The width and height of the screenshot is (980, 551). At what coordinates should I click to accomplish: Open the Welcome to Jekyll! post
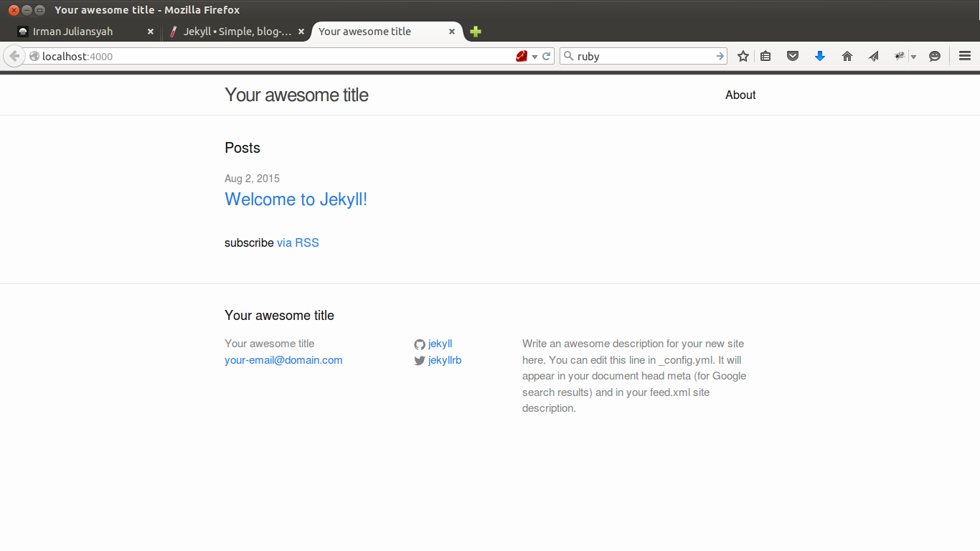296,199
